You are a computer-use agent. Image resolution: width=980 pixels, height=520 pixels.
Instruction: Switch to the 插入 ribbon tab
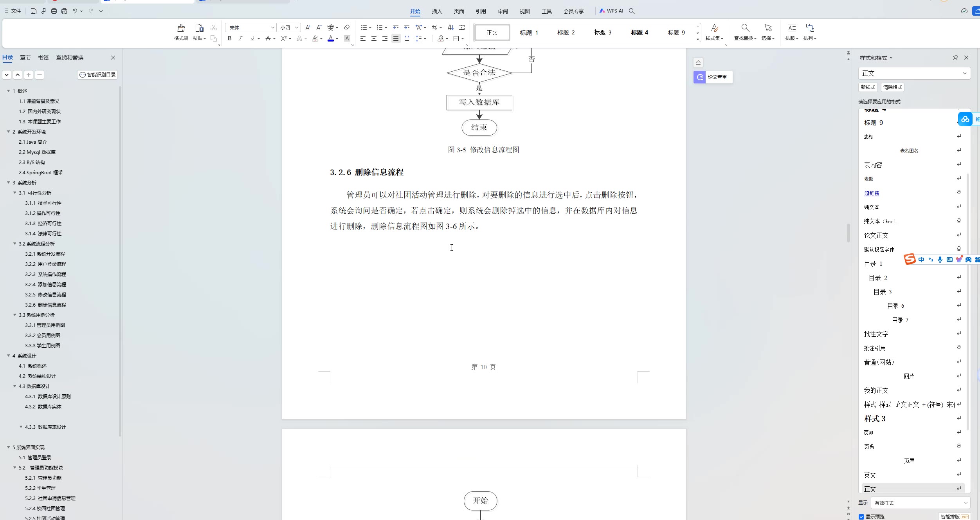[437, 11]
